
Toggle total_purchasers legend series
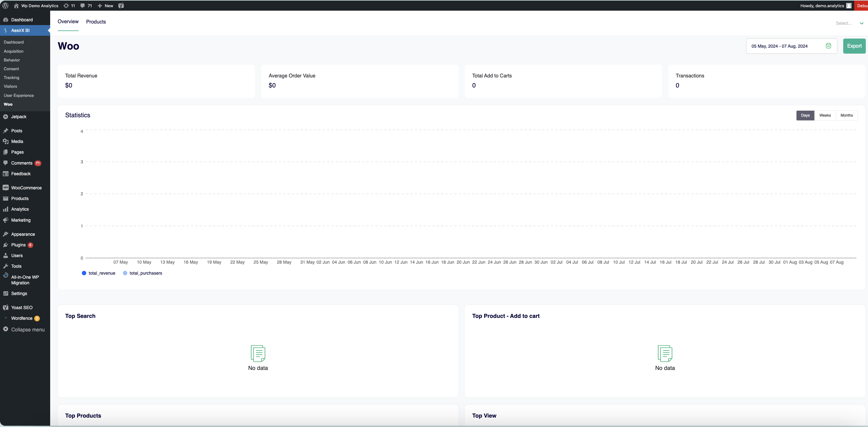pos(143,273)
